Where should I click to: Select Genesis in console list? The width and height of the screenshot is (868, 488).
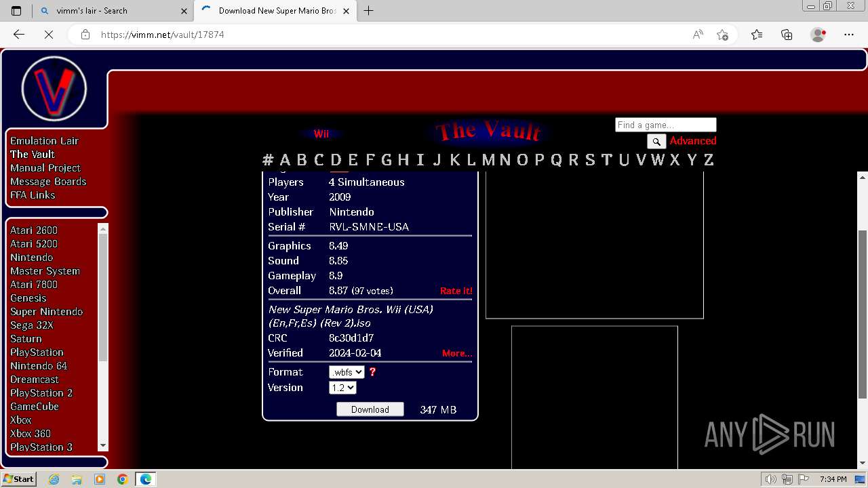pos(28,298)
